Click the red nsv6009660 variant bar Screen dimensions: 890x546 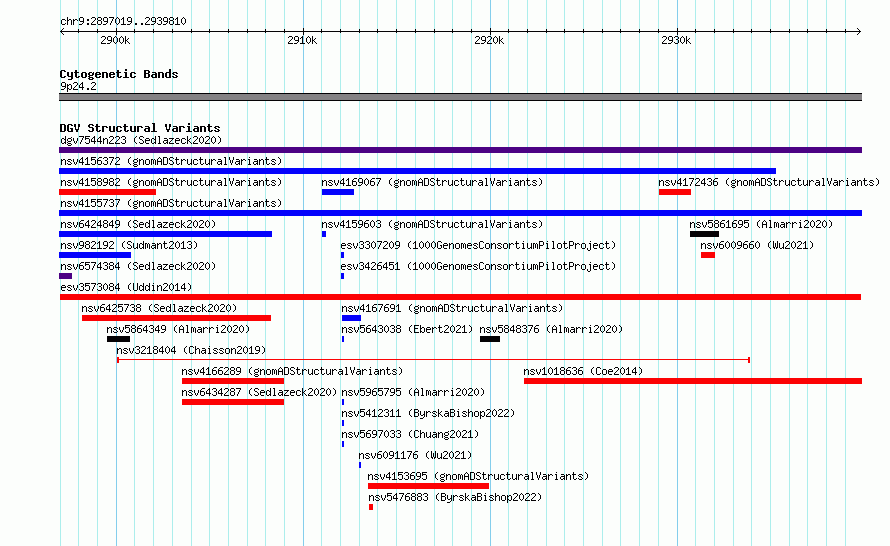pyautogui.click(x=708, y=255)
